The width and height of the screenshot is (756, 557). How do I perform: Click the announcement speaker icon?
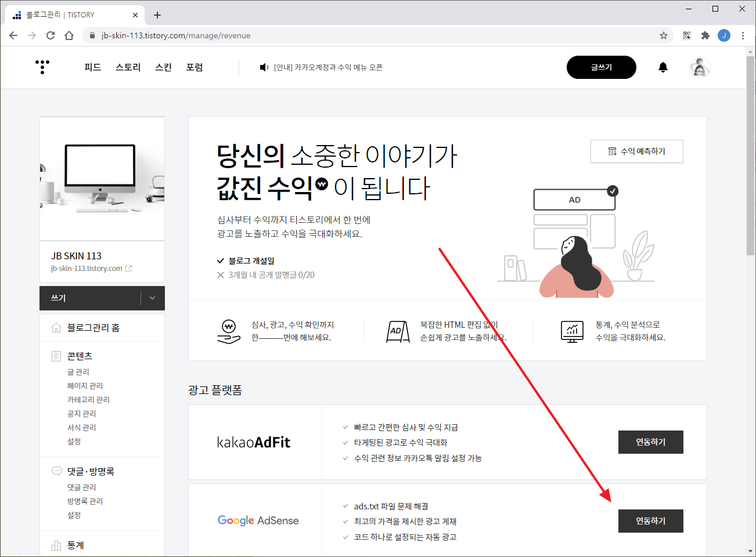[x=264, y=67]
